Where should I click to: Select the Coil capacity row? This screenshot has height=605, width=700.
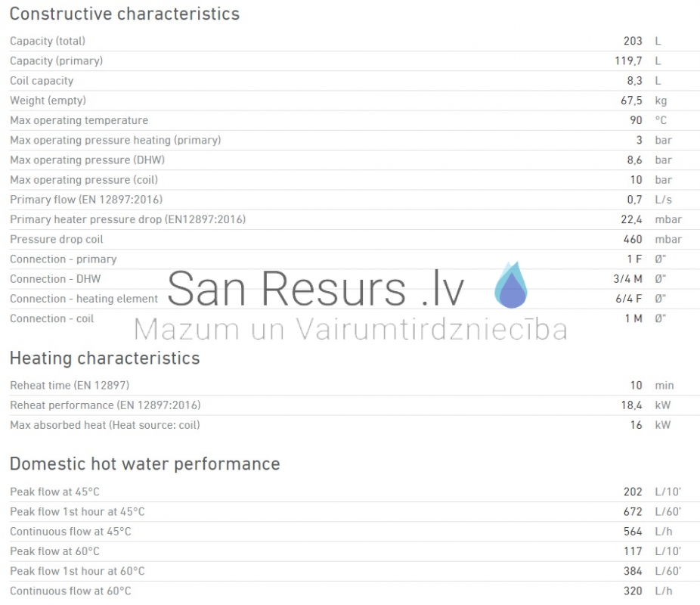[350, 81]
